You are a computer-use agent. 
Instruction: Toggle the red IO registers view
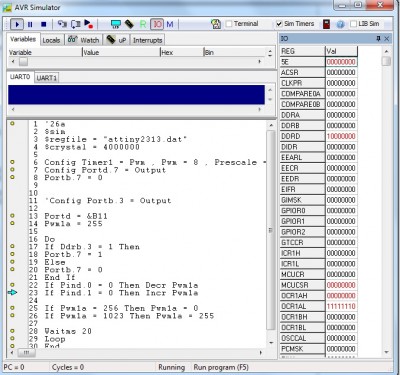(x=157, y=24)
